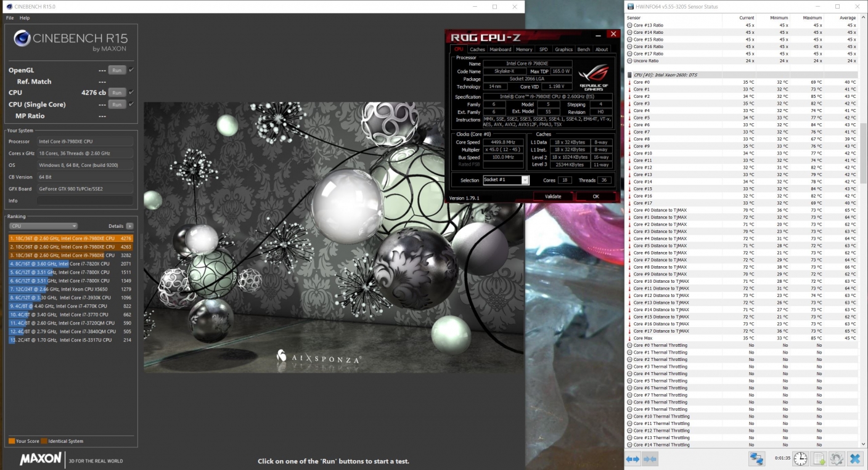
Task: Click the GFX Board GeForce GTX 980 Ti field
Action: (84, 188)
